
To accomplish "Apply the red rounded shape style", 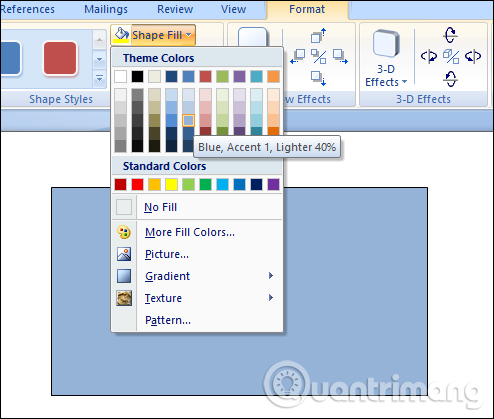I will [60, 58].
